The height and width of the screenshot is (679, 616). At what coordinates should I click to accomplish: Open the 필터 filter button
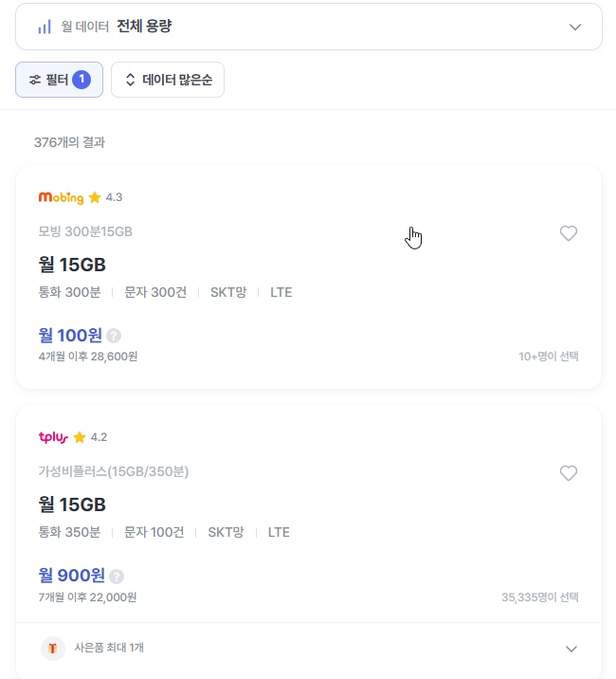point(59,80)
